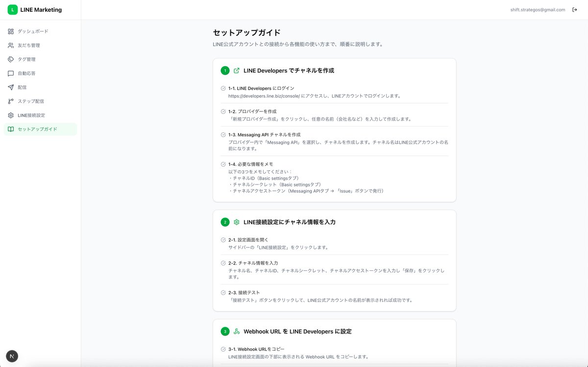Click step title 1-3. Messaging API チャネルを作成
588x367 pixels.
265,134
